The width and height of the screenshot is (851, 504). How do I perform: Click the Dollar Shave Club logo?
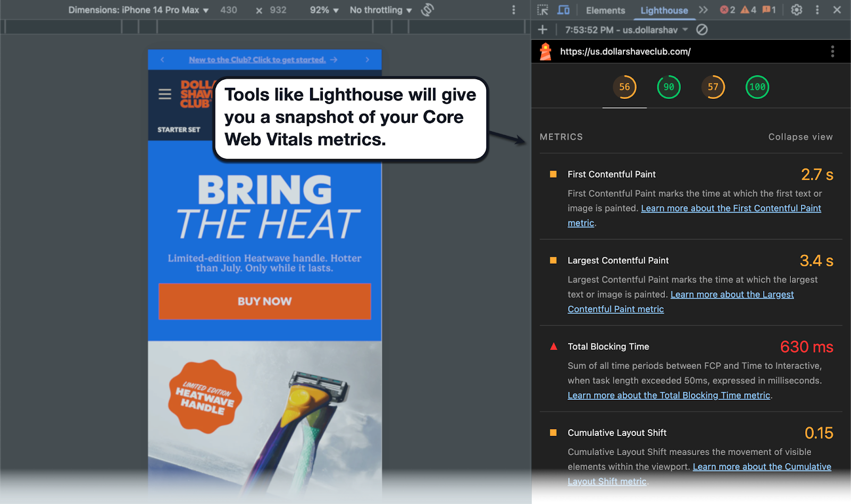point(197,94)
